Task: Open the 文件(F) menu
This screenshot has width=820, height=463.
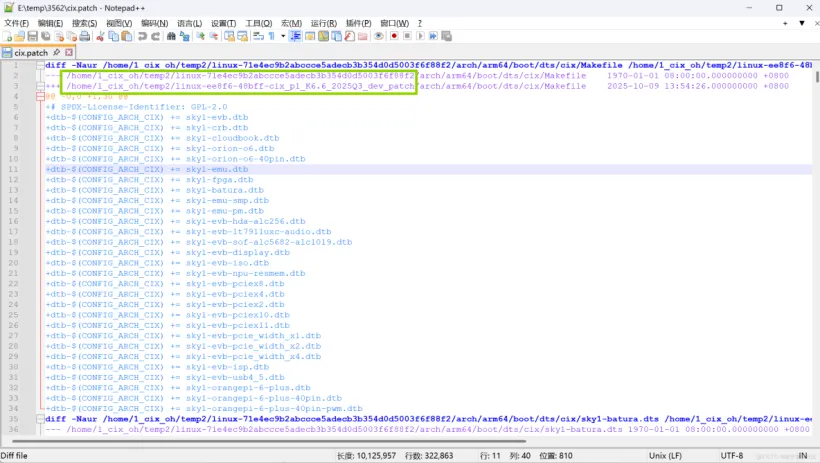Action: click(17, 22)
